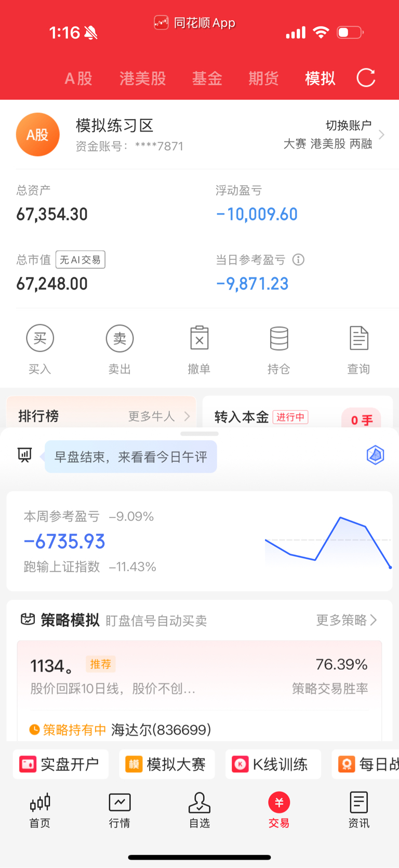399x868 pixels.
Task: Tap the 进行中 status badge
Action: (290, 417)
